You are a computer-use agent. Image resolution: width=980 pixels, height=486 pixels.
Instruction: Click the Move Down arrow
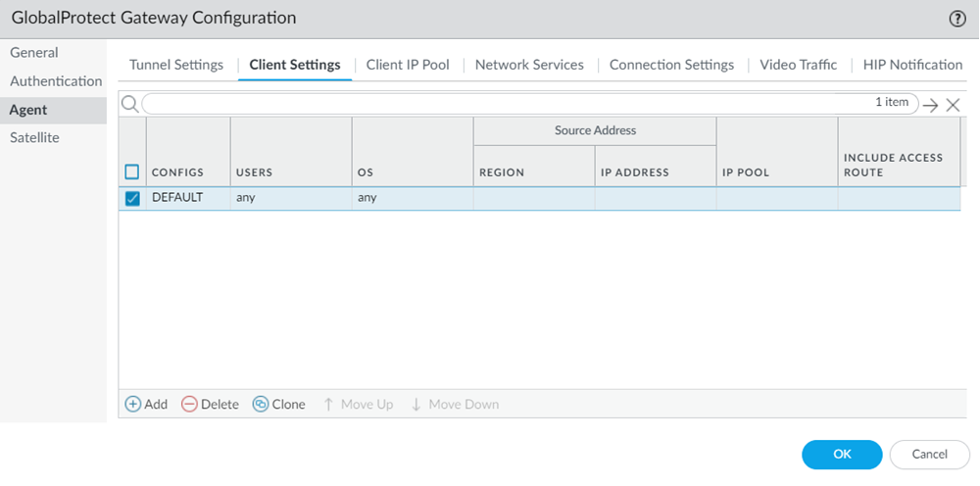(x=416, y=405)
